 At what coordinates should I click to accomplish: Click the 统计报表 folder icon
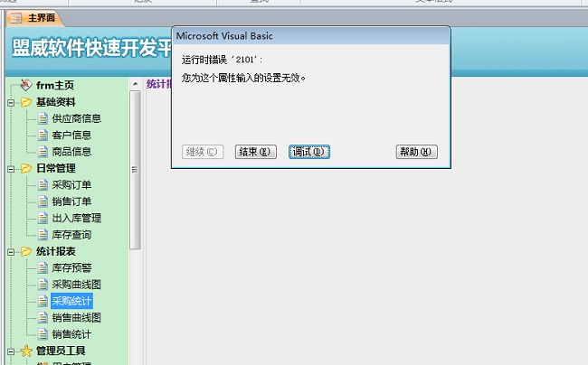[26, 251]
